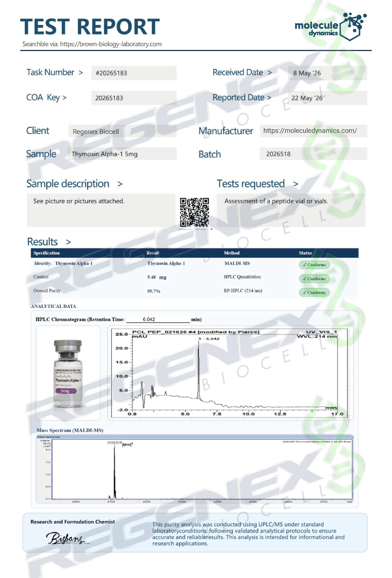
Task: Click the Result column header
Action: (x=153, y=253)
